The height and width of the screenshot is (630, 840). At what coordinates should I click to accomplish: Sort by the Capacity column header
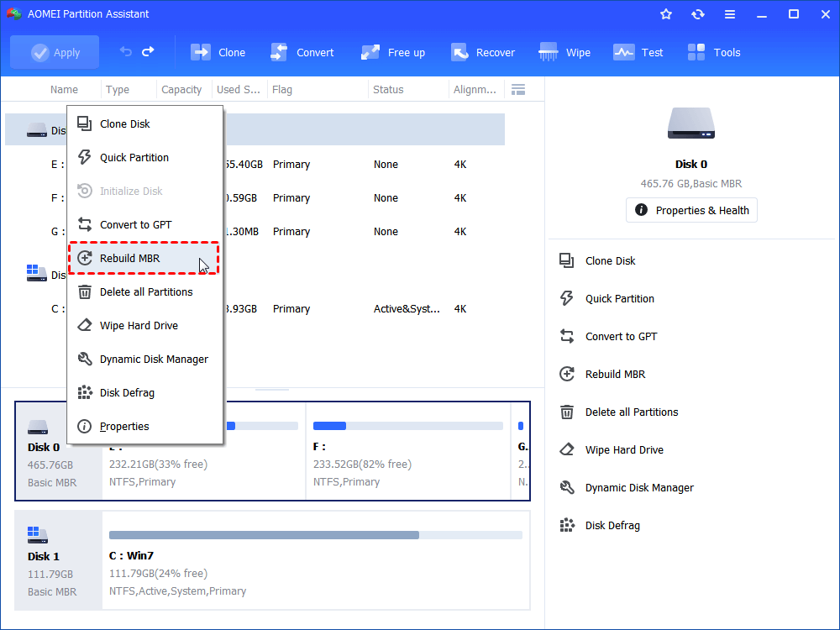coord(181,90)
